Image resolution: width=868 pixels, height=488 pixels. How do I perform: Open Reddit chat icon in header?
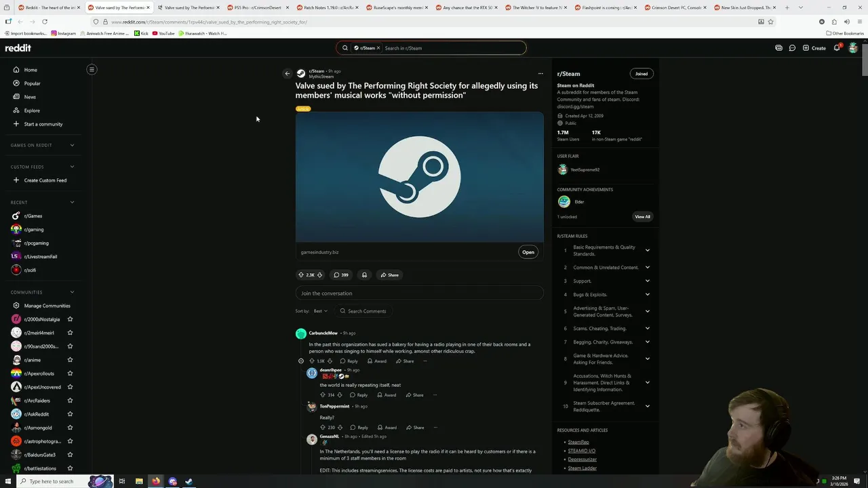[x=792, y=48]
